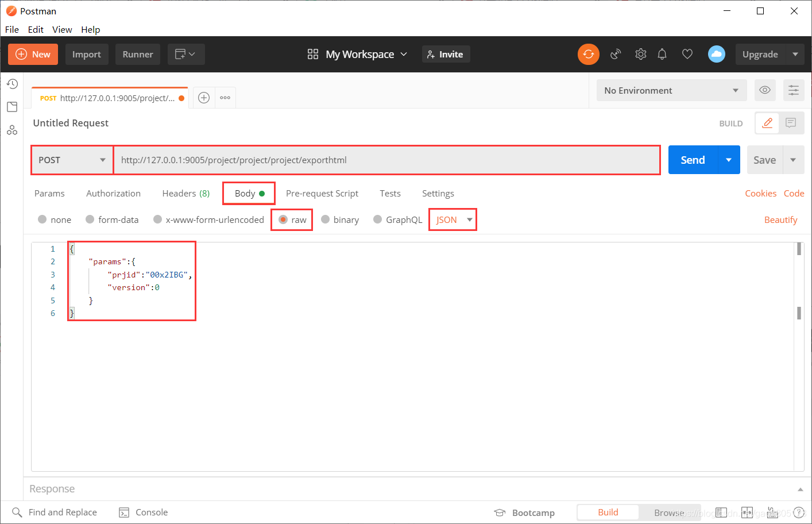The width and height of the screenshot is (812, 524).
Task: Click the Beautify link
Action: (780, 219)
